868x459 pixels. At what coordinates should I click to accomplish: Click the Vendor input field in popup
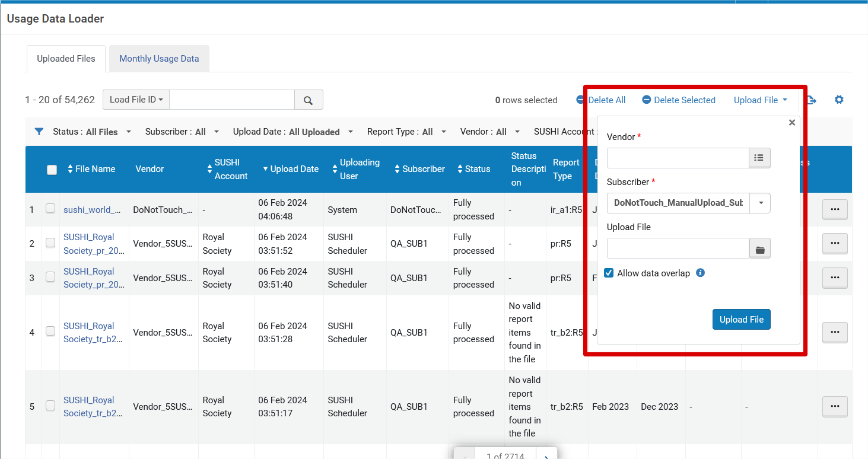tap(678, 158)
